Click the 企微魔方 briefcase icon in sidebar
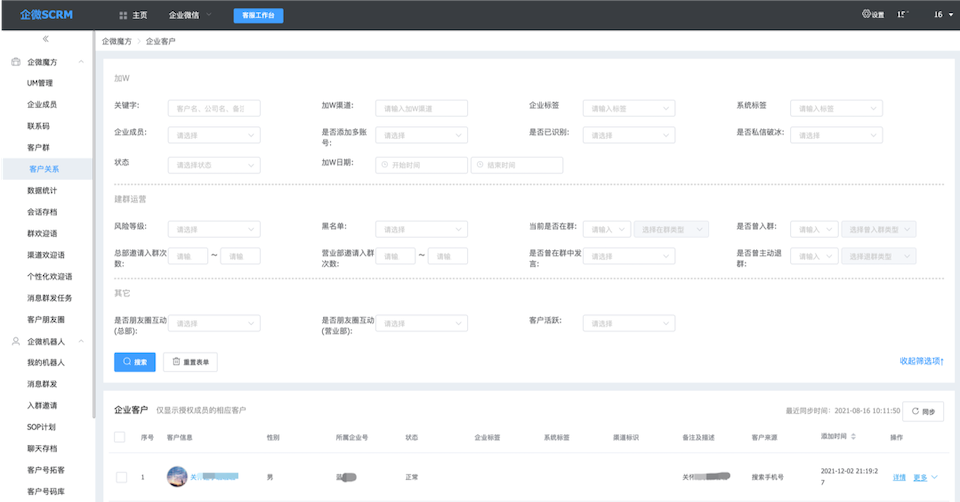This screenshot has width=960, height=502. (16, 62)
